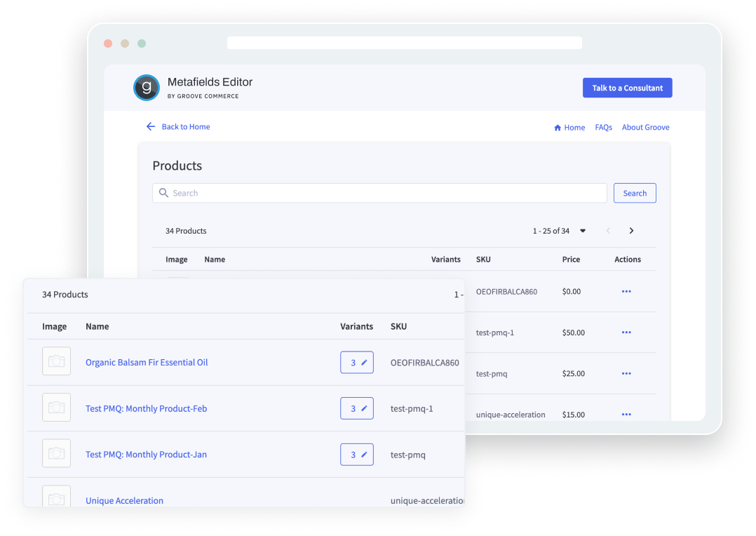Click the previous page chevron

pos(607,230)
